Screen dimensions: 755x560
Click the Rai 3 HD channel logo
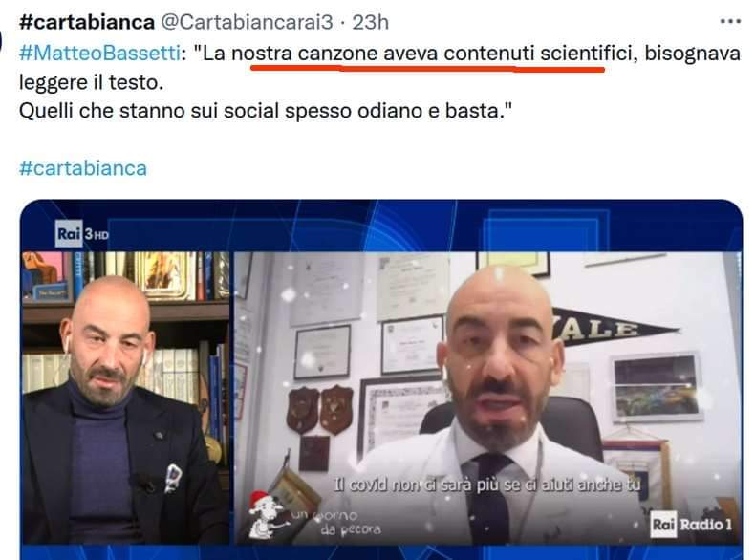point(82,233)
